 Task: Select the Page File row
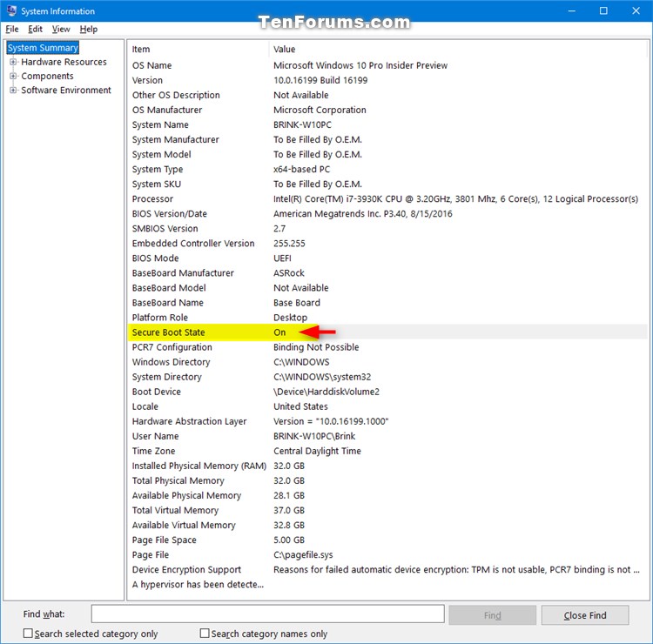387,555
